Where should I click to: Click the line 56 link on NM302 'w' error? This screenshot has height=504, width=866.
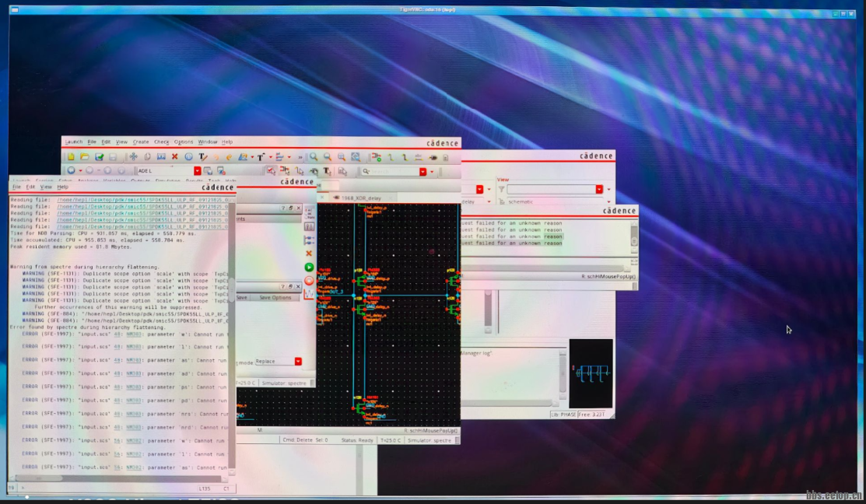[x=117, y=440]
